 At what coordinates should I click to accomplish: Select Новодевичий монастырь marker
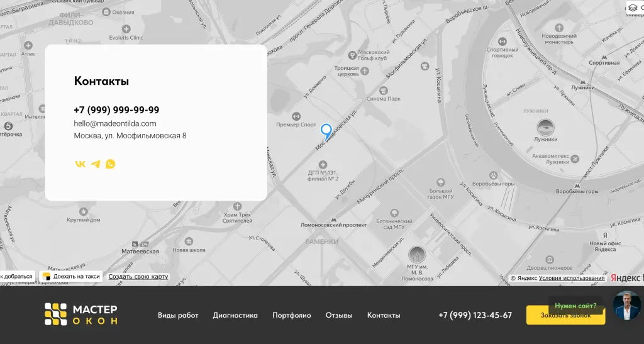[x=559, y=28]
